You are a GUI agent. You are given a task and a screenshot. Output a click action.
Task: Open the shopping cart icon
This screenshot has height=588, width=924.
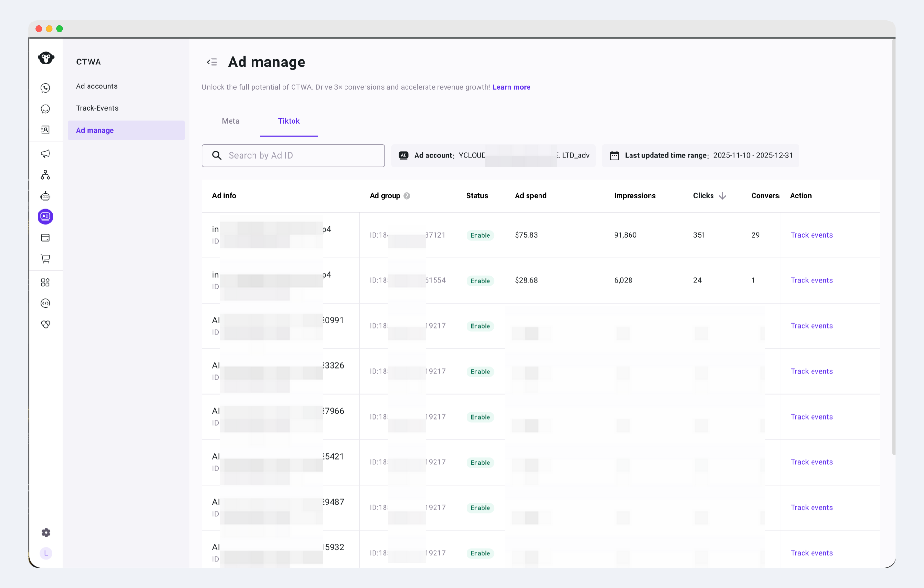coord(45,258)
